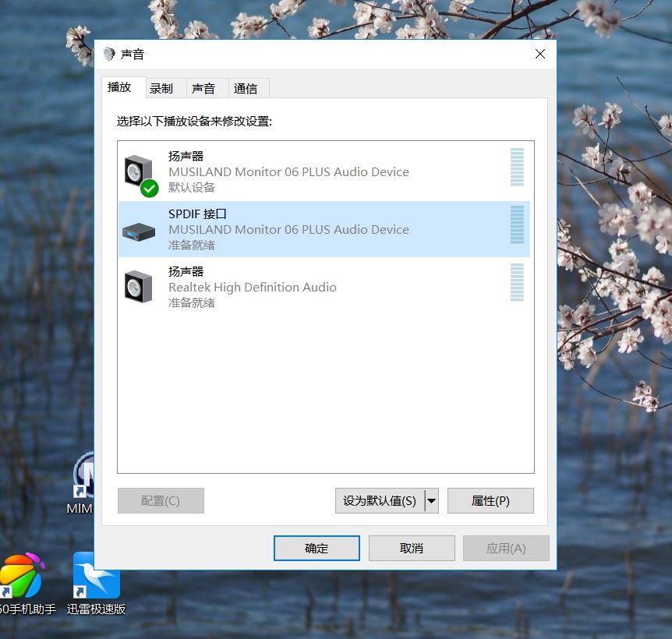Open 属性(P) for the selected device
The width and height of the screenshot is (672, 639).
(x=490, y=500)
